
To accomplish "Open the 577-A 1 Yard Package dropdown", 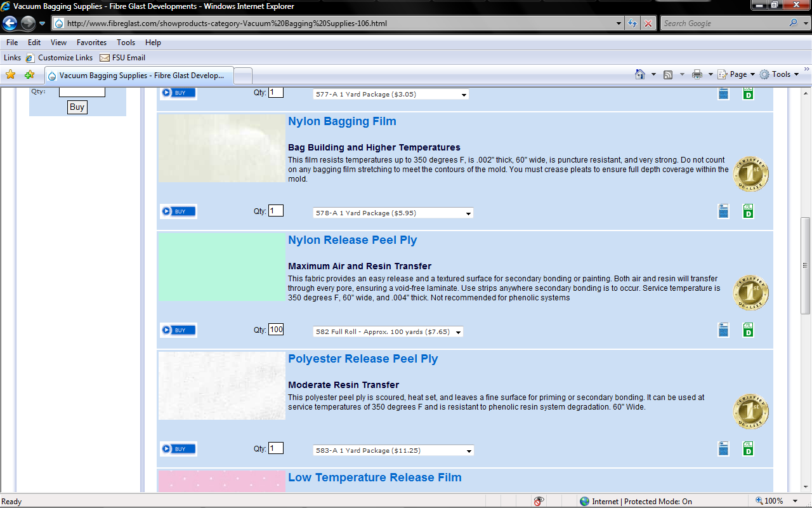I will click(x=391, y=94).
